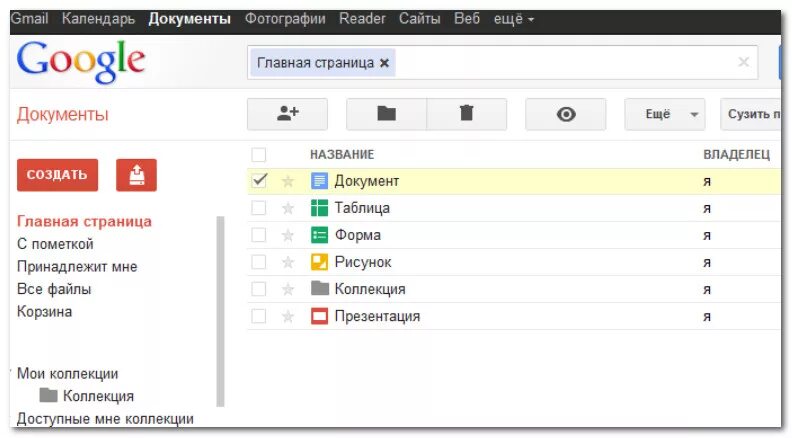Open Фотографии in top bar
This screenshot has height=438, width=792.
point(285,19)
